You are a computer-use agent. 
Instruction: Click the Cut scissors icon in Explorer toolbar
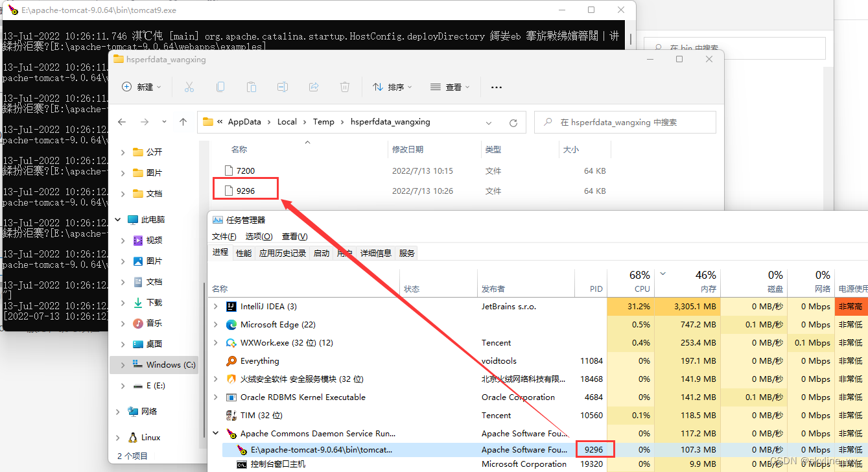click(189, 87)
